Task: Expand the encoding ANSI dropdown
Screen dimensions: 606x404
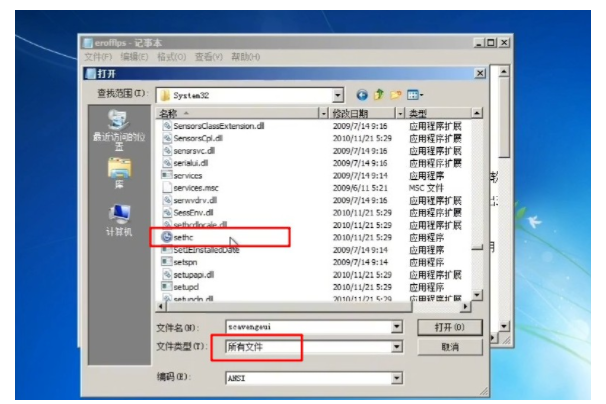Action: (397, 379)
